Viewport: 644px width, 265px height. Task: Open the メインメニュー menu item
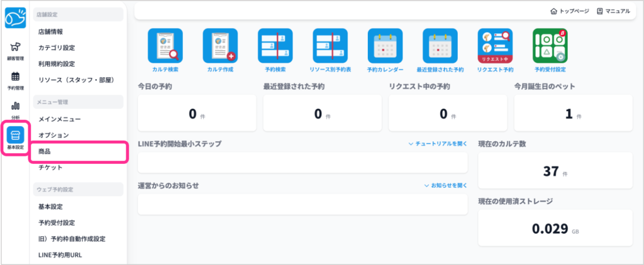point(59,119)
